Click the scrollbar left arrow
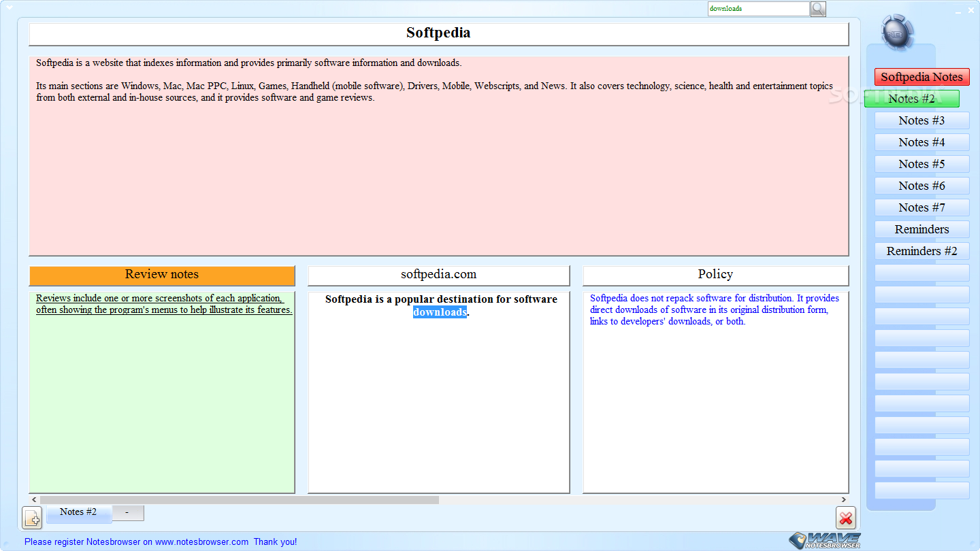The height and width of the screenshot is (551, 980). click(33, 500)
